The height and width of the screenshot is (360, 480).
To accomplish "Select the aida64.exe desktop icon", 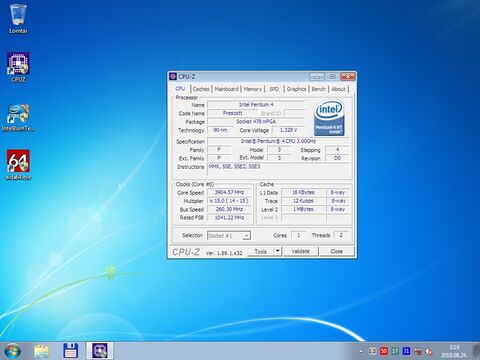I will [18, 165].
